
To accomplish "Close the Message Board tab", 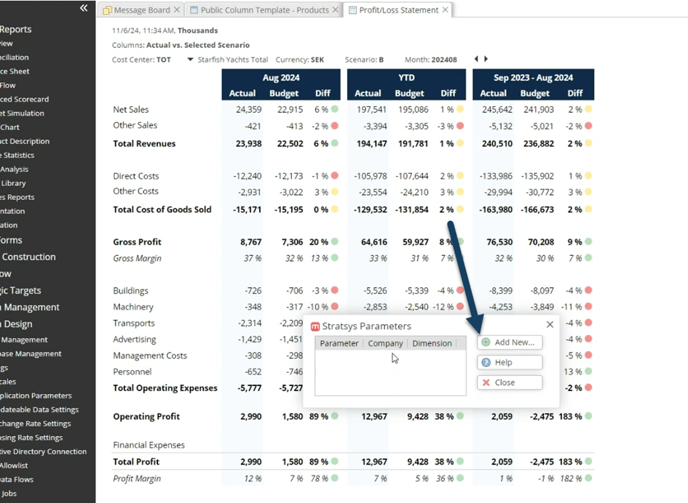I will coord(177,10).
